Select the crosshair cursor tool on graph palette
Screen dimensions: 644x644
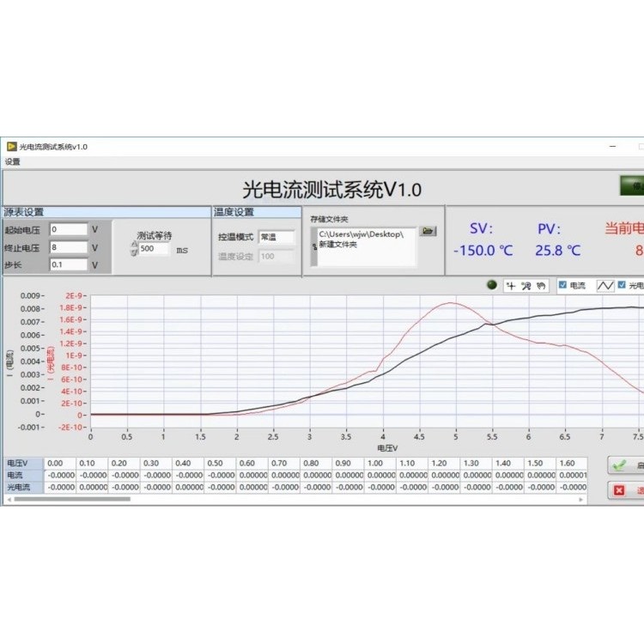(x=510, y=286)
